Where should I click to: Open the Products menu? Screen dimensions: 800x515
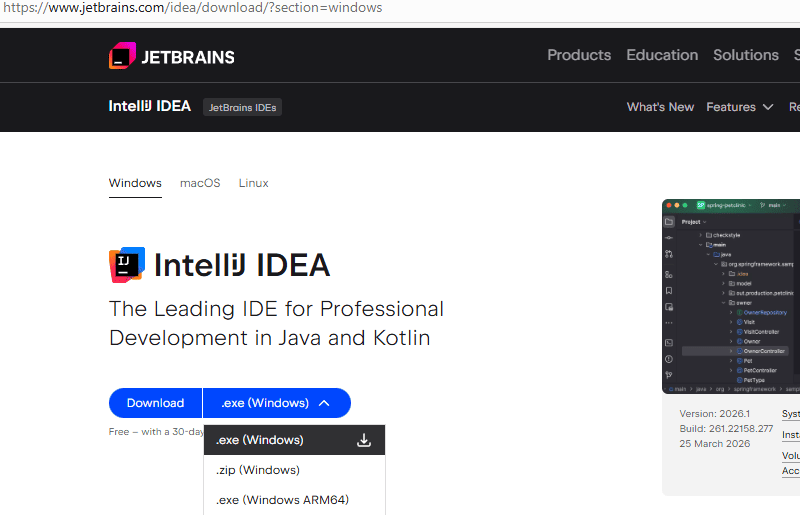click(x=579, y=55)
